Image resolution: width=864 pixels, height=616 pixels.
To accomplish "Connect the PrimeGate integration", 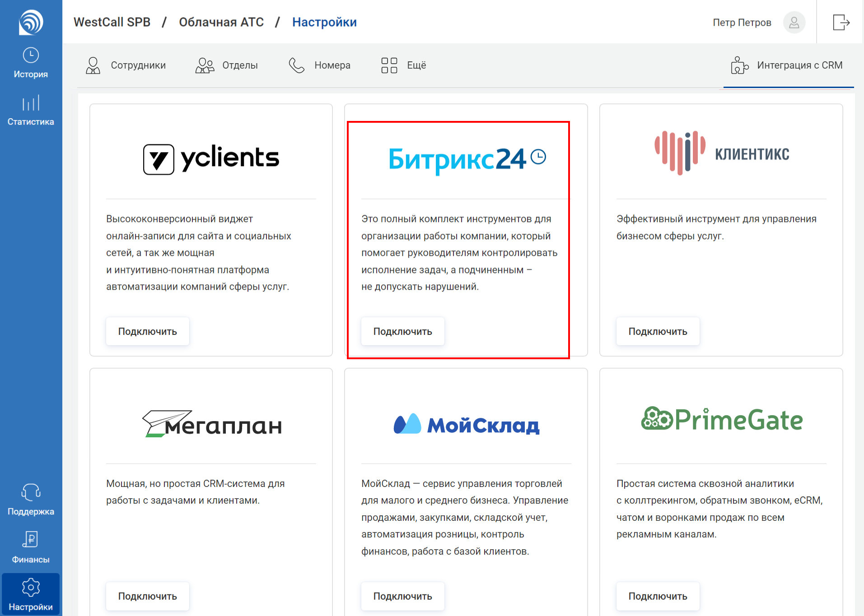I will pos(658,596).
